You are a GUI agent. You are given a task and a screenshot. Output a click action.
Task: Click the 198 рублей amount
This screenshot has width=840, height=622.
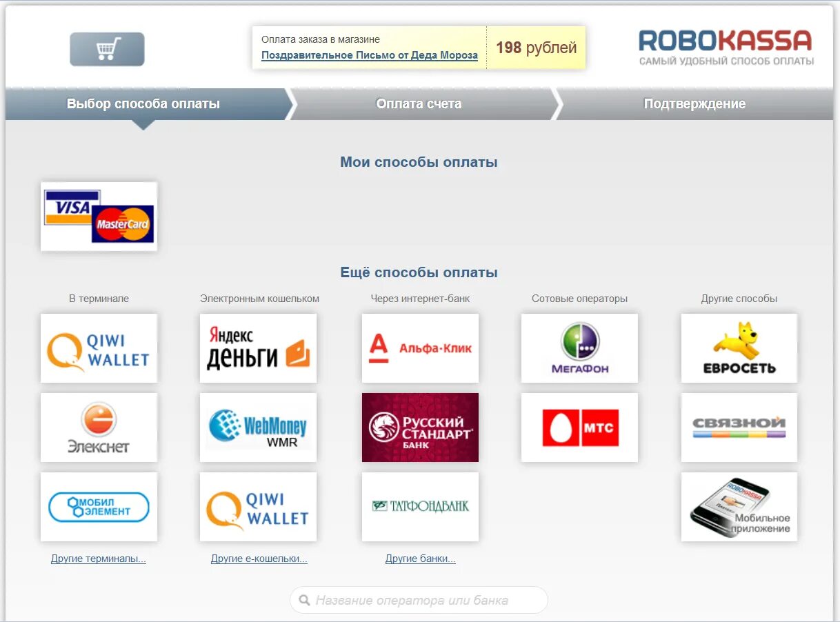(x=537, y=48)
